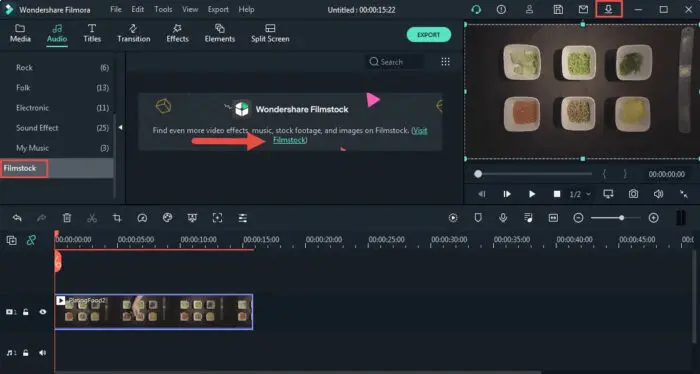Click the undo arrow icon
700x374 pixels.
(17, 218)
